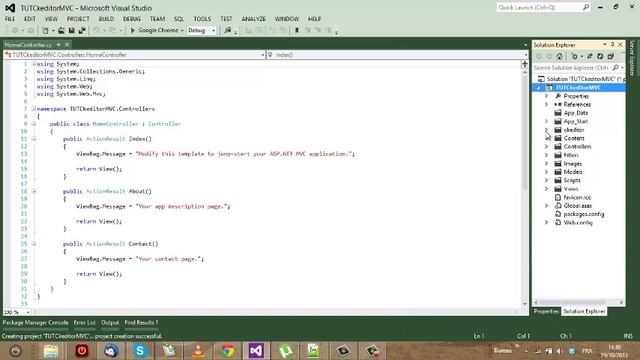
Task: Click the split editor handle above the scrollbar
Action: click(x=524, y=64)
